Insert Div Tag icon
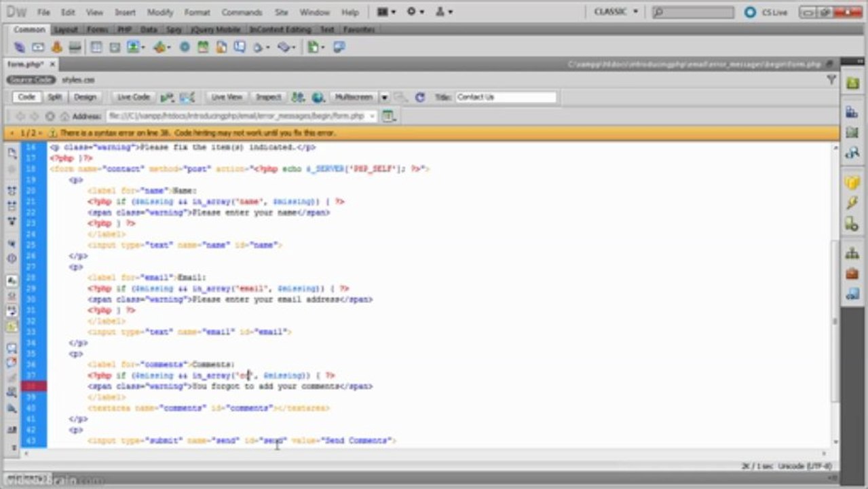The height and width of the screenshot is (489, 868). [115, 48]
